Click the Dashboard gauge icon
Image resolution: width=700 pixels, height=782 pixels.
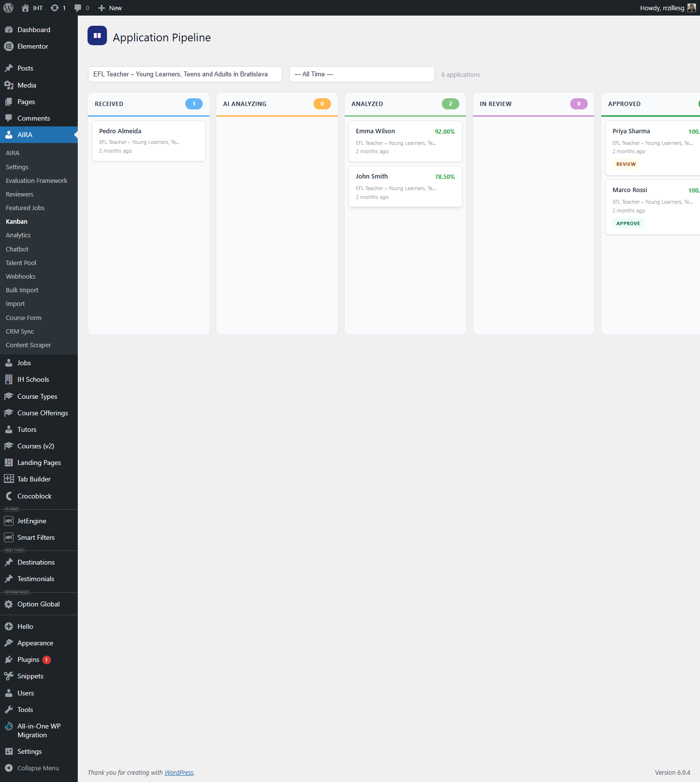pyautogui.click(x=9, y=30)
